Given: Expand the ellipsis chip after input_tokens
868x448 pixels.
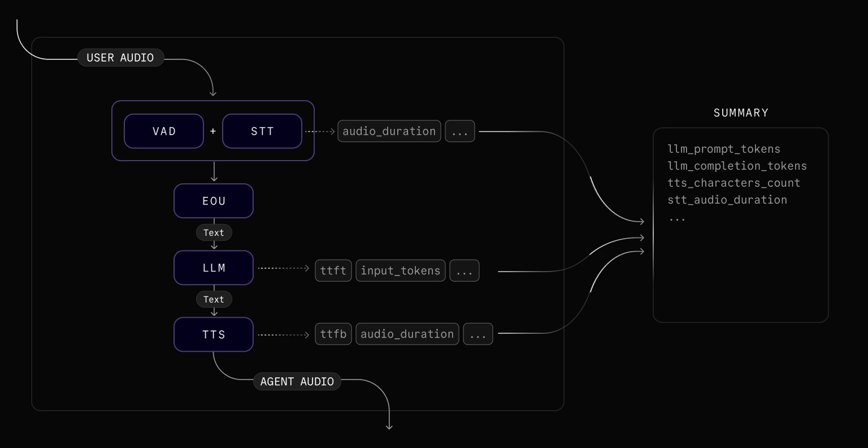Looking at the screenshot, I should pyautogui.click(x=464, y=270).
